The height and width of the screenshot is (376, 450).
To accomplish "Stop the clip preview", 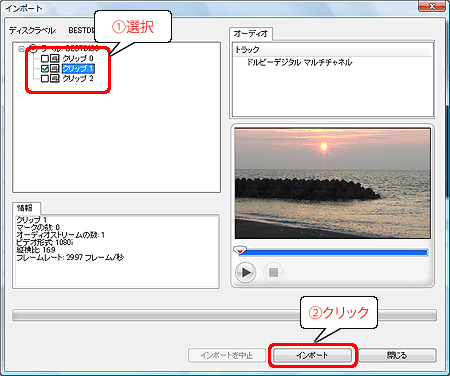I will click(273, 272).
